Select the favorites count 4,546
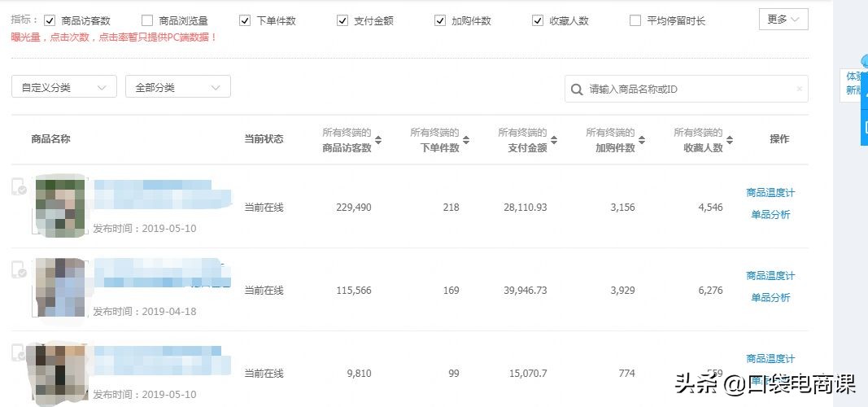Viewport: 868px width, 407px height. coord(711,208)
